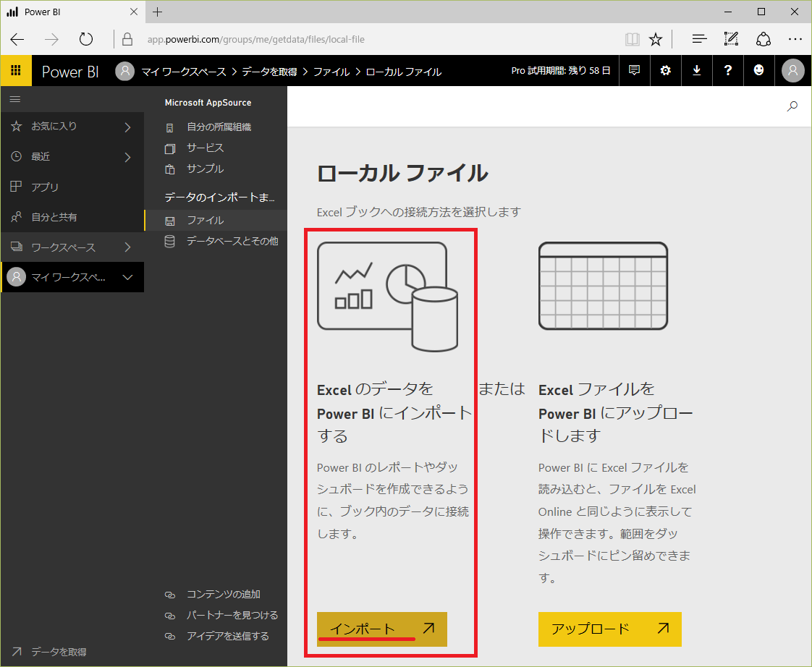Open the user account avatar at top right
The image size is (812, 667).
click(x=793, y=70)
